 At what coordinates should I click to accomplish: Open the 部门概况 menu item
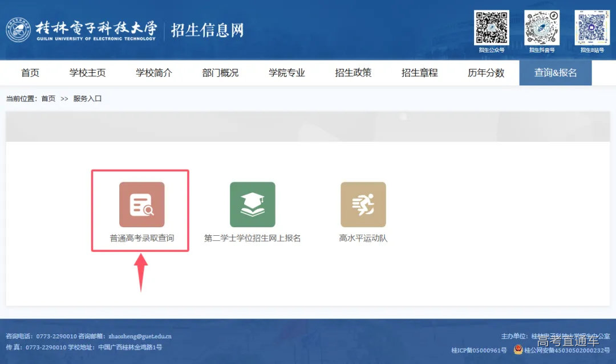tap(220, 72)
